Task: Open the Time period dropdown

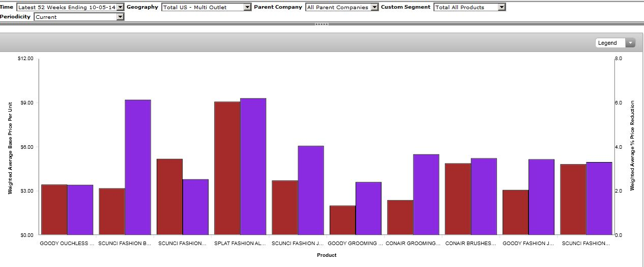Action: point(70,7)
